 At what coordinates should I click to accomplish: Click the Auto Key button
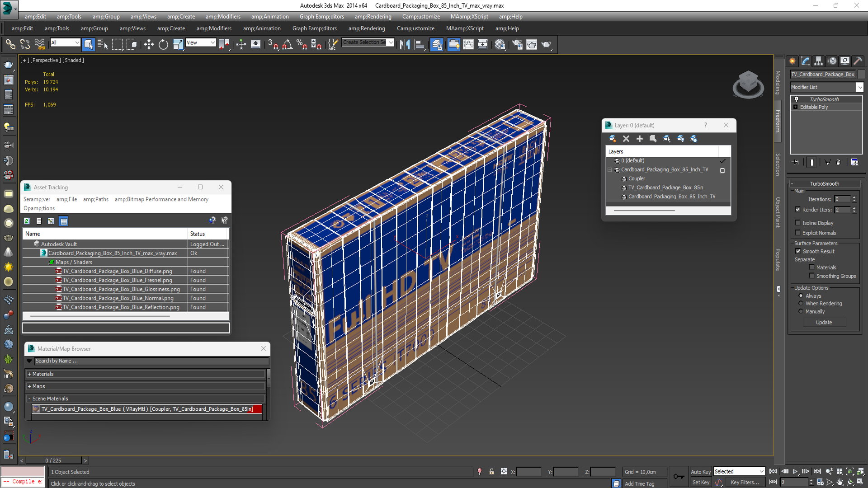coord(700,472)
